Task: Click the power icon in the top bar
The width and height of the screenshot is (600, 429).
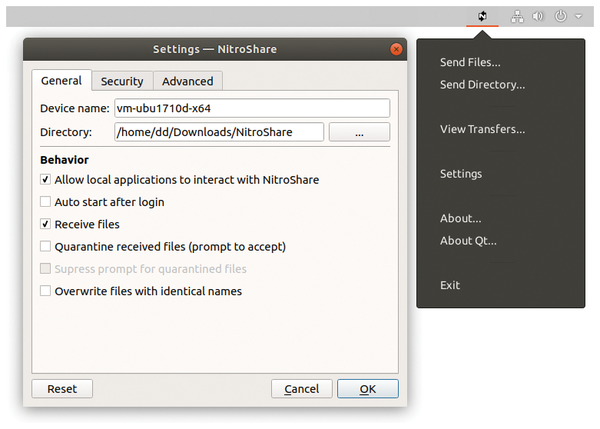Action: click(x=561, y=16)
